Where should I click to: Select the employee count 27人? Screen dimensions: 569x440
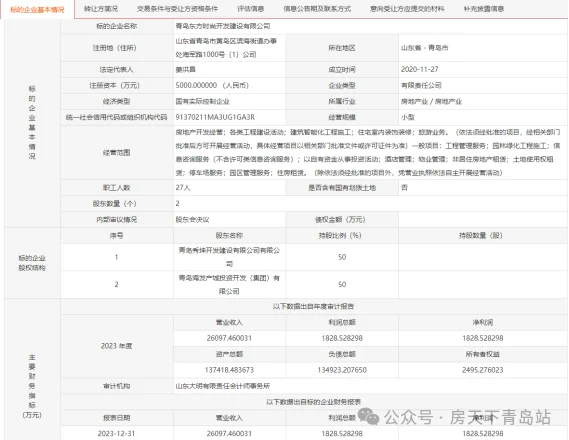click(183, 188)
